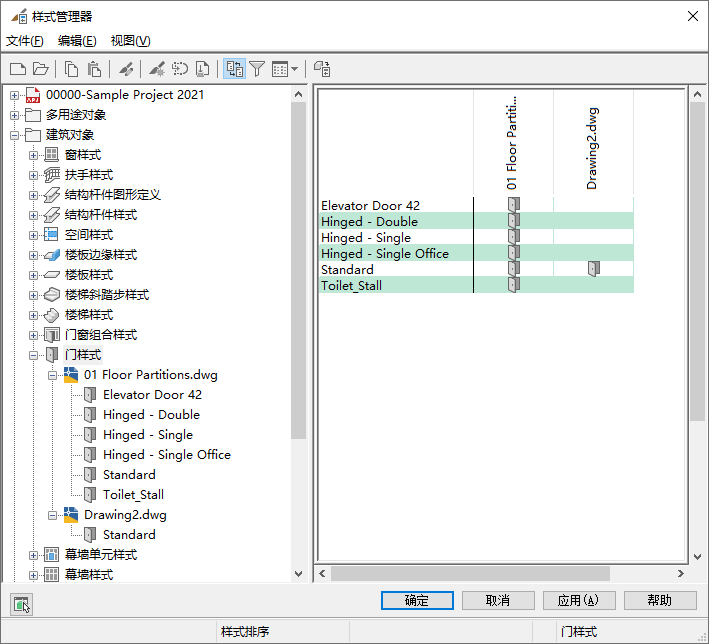Select the 结构杆件样式 tree item
Viewport: 709px width, 644px height.
[x=101, y=215]
